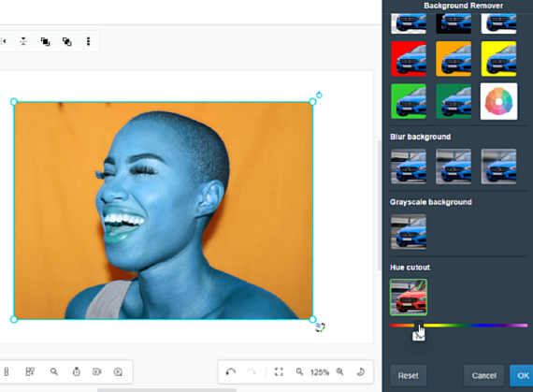Select the dark green background thumbnail

(x=454, y=101)
